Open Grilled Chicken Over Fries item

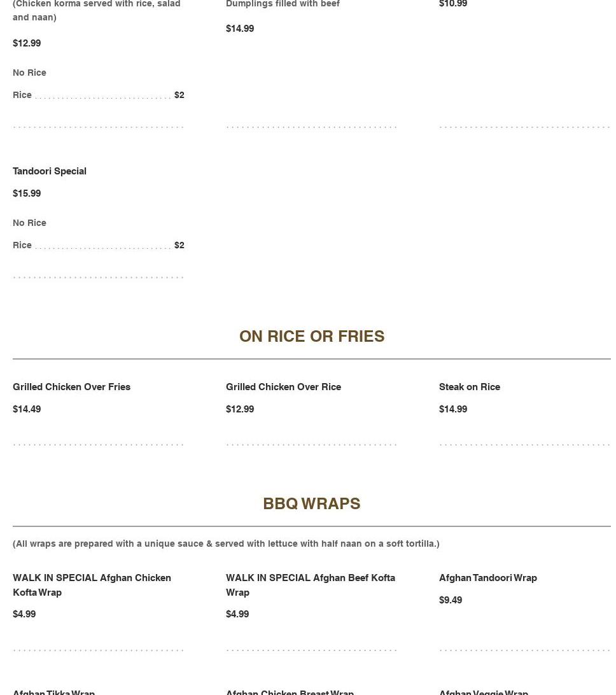click(71, 387)
